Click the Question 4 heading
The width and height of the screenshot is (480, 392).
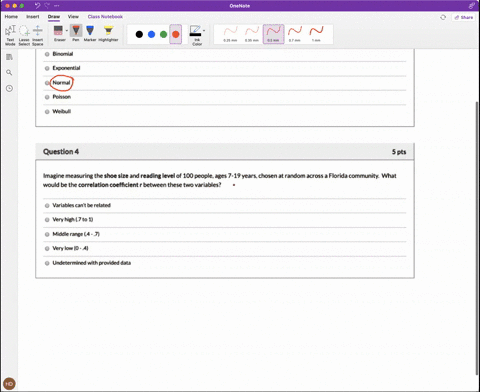pyautogui.click(x=61, y=152)
